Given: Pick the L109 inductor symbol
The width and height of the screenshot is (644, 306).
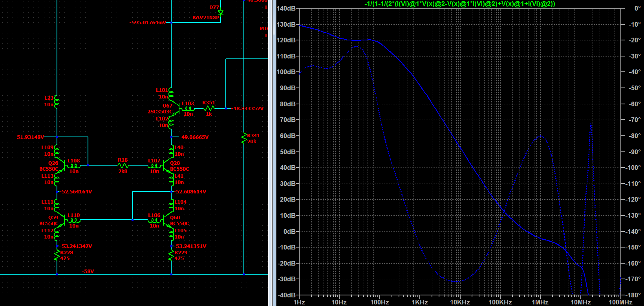Looking at the screenshot, I should coord(57,151).
